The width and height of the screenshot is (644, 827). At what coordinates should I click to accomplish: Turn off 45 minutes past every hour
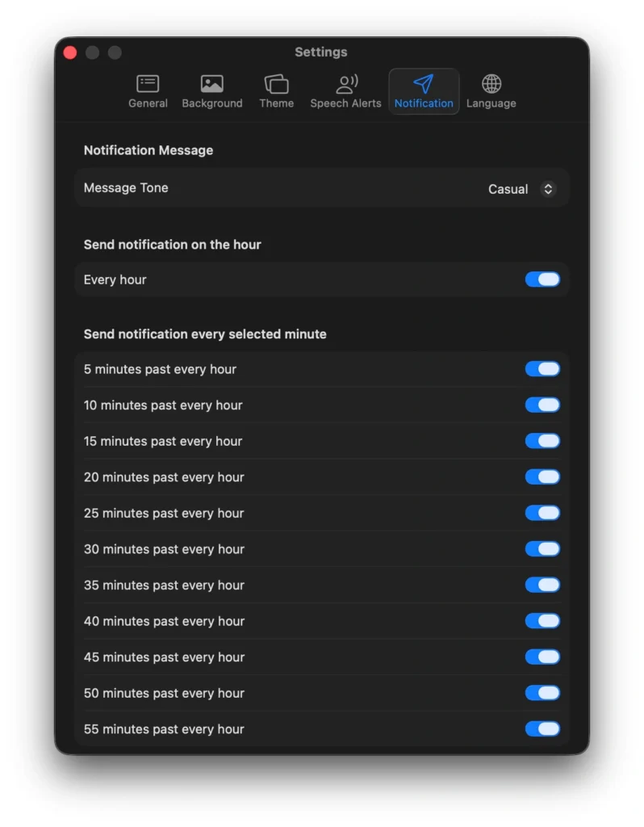[x=542, y=657]
